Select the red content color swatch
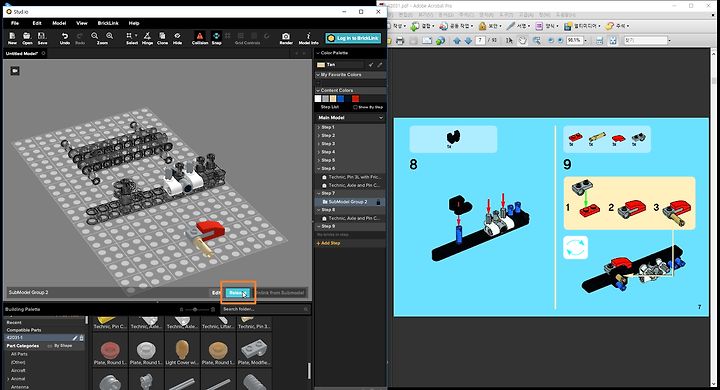Viewport: 720px width, 390px height. pos(355,98)
